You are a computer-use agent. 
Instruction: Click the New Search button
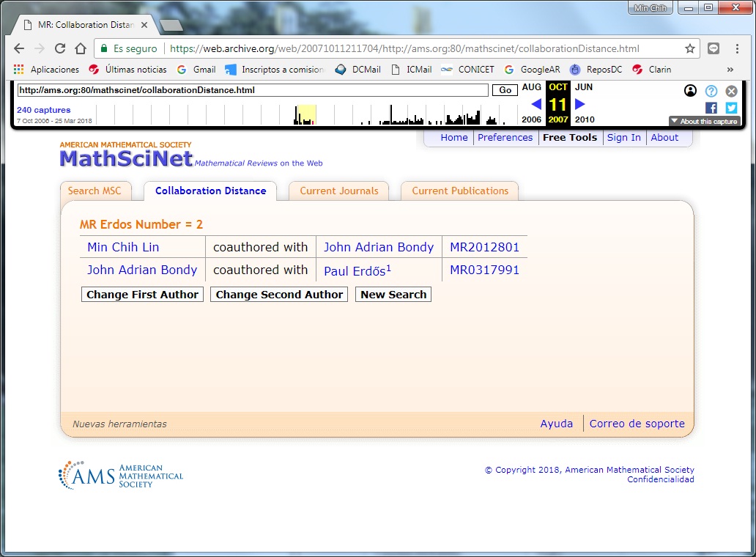click(x=393, y=294)
